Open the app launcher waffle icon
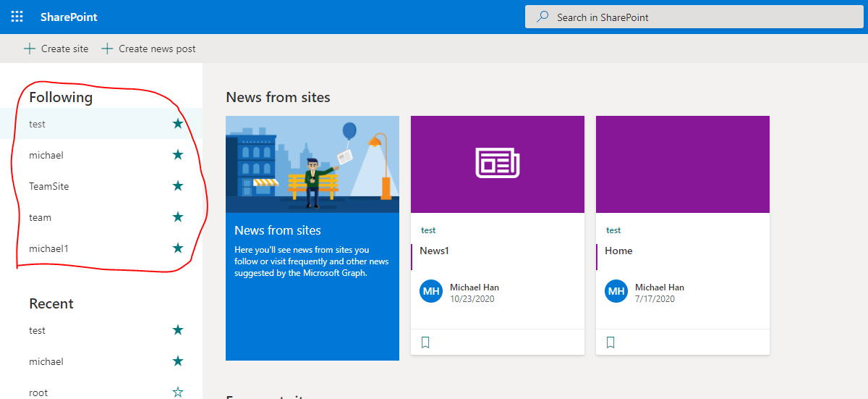Screen dimensions: 868x399 coord(17,17)
